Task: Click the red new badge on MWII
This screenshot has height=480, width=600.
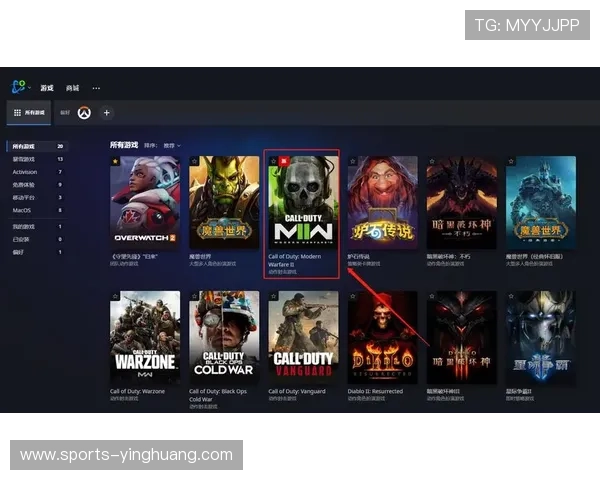Action: (x=284, y=161)
